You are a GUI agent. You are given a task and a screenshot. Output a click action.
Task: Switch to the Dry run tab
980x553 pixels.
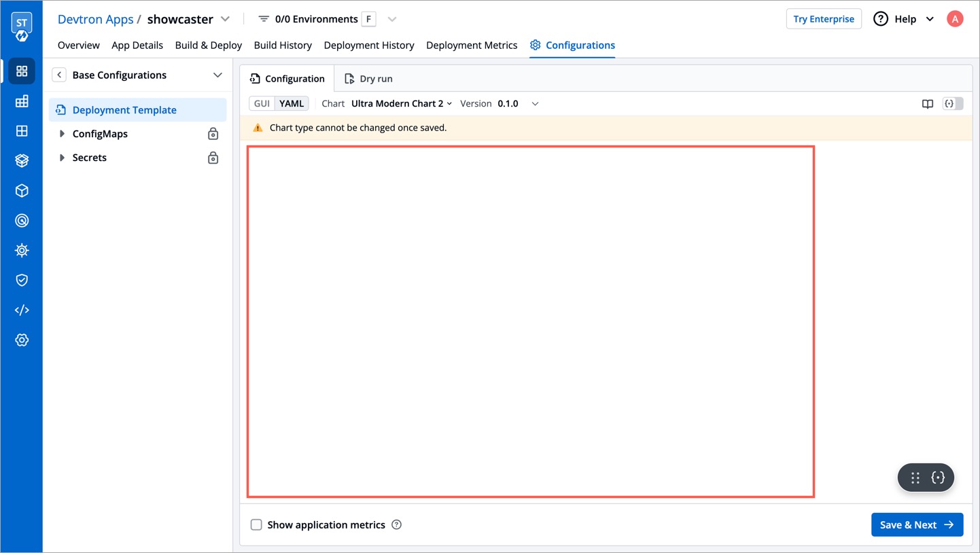[x=368, y=79]
